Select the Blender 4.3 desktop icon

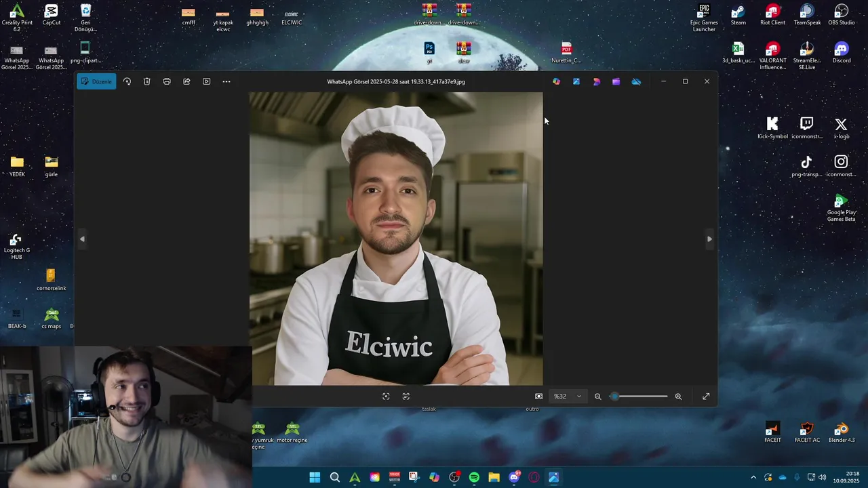842,433
